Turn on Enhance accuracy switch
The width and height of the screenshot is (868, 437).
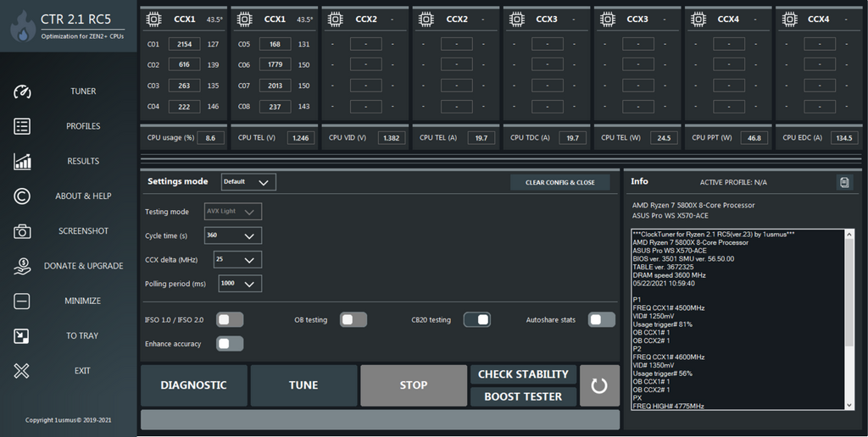point(230,344)
